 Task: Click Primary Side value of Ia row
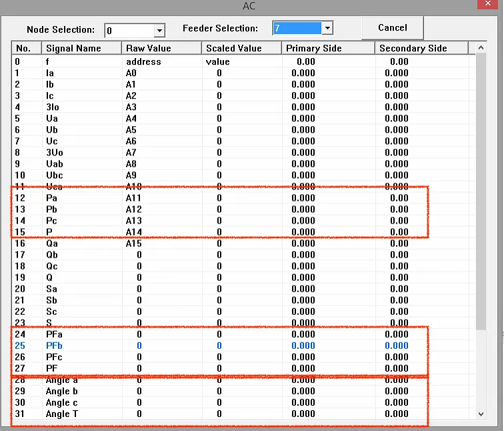[303, 73]
